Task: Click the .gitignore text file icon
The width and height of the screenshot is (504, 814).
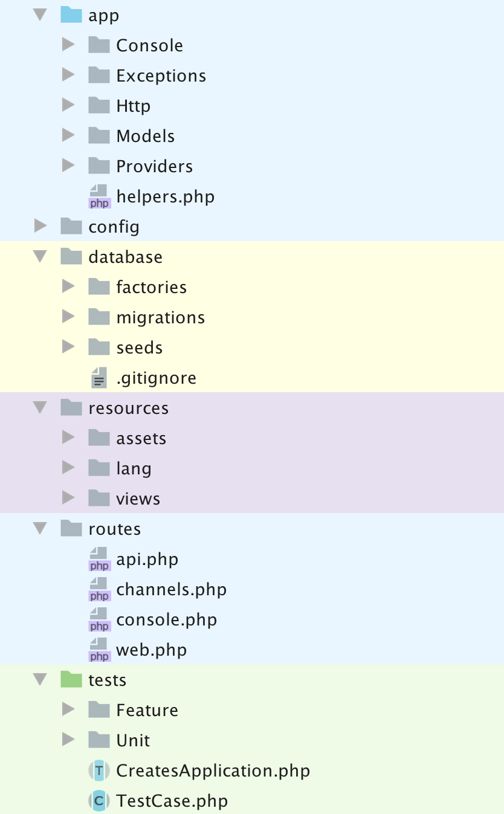Action: pyautogui.click(x=99, y=378)
